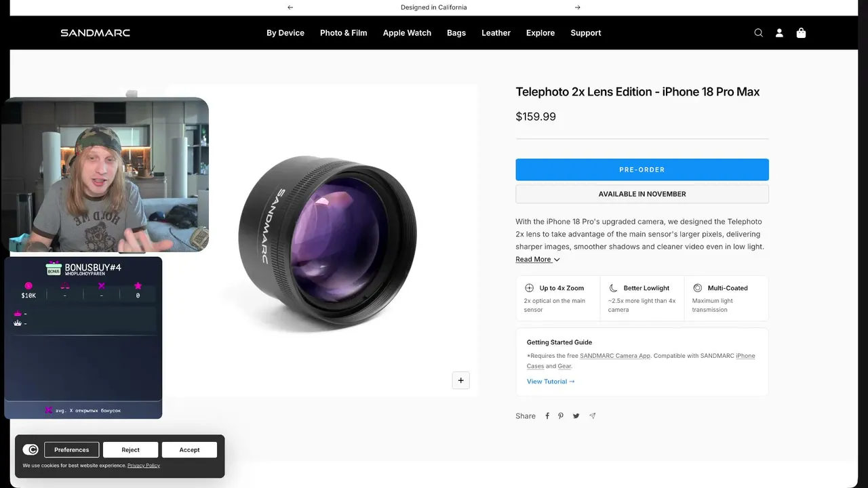Open the search icon in header
This screenshot has height=488, width=868.
coord(758,33)
